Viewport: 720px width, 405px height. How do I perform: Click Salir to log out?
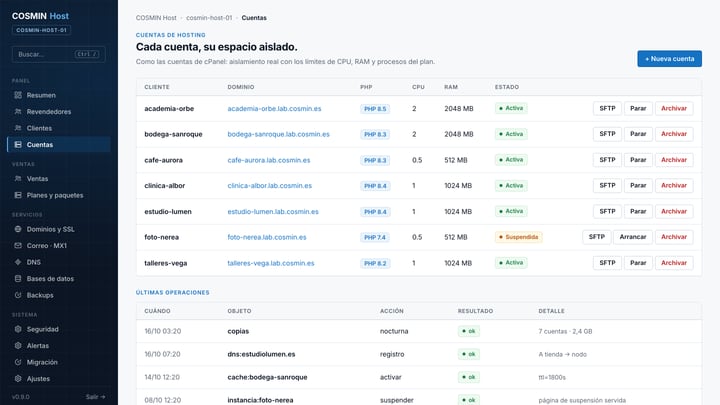coord(96,397)
